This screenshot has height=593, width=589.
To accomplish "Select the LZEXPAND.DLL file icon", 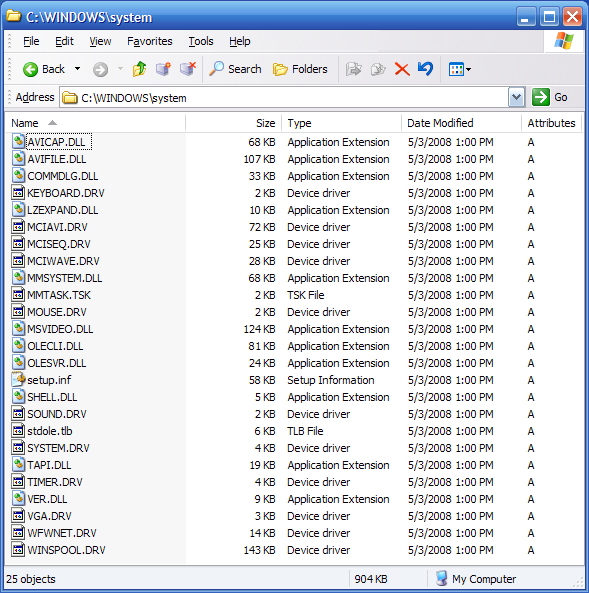I will pos(18,210).
